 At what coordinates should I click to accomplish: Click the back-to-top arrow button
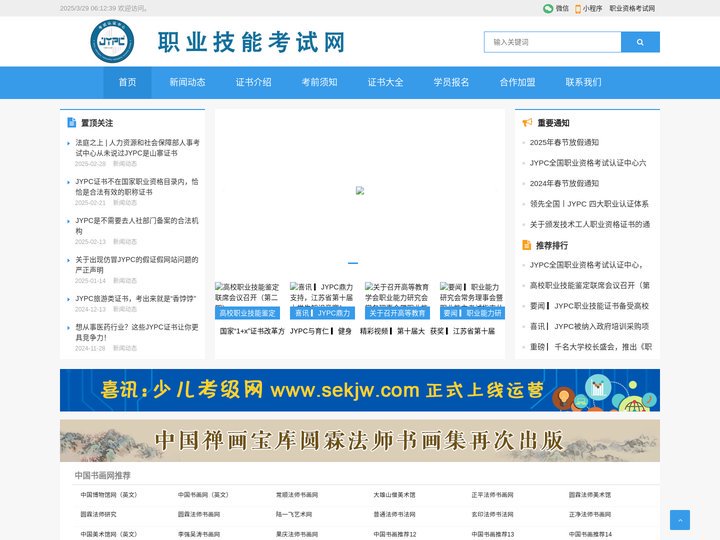click(680, 520)
